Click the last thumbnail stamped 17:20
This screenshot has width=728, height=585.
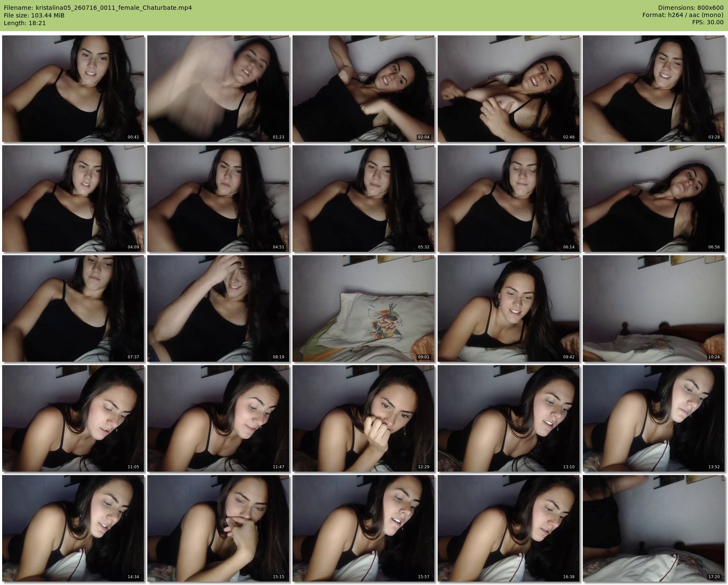point(654,528)
